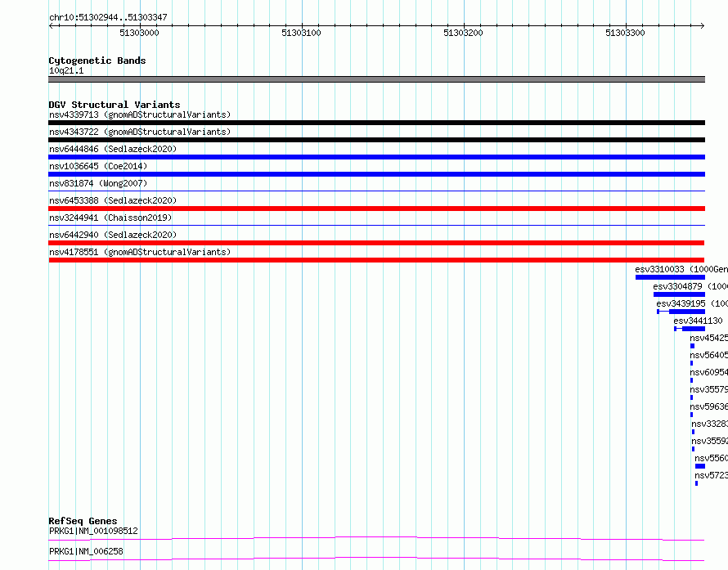Screen dimensions: 728x570
Task: Click the magenta intron line under PRKG1|NM_006258
Action: (376, 559)
